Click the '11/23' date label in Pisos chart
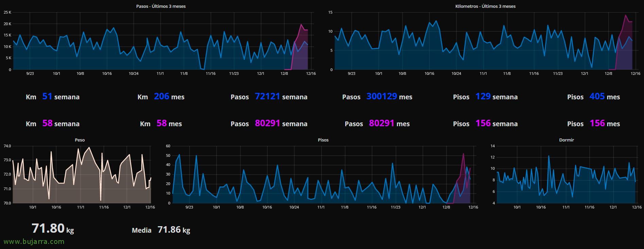 [395, 207]
